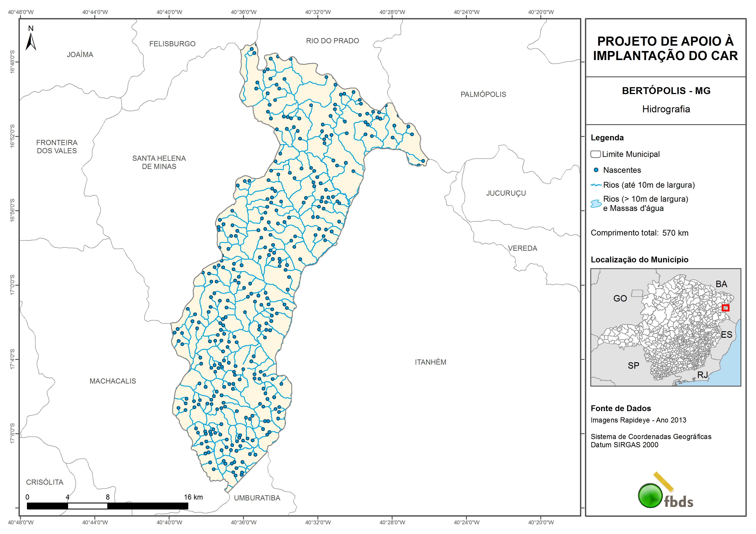Click the fbds green sphere logo

[650, 495]
